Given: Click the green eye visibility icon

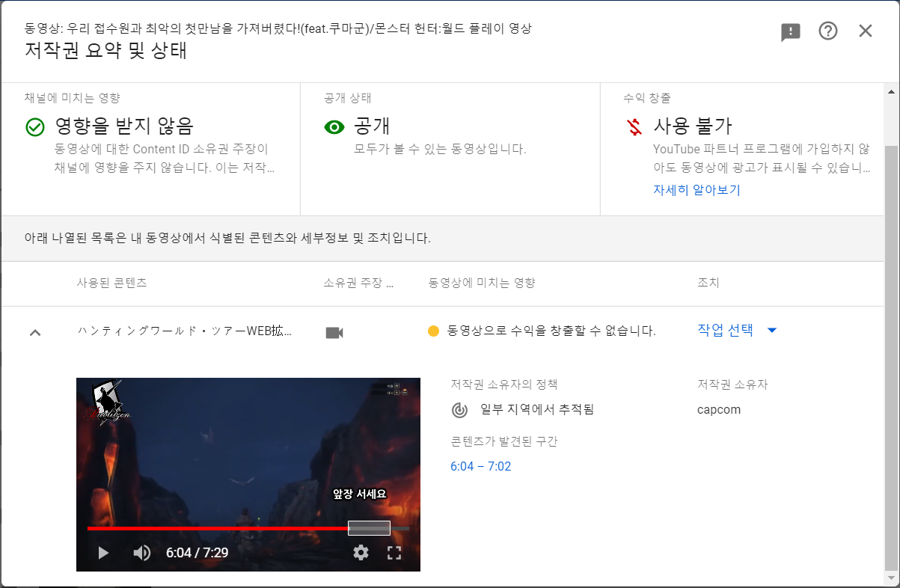Looking at the screenshot, I should point(334,127).
